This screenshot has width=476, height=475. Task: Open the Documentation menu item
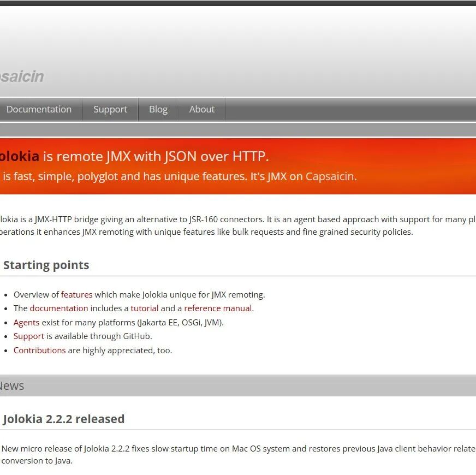click(39, 109)
